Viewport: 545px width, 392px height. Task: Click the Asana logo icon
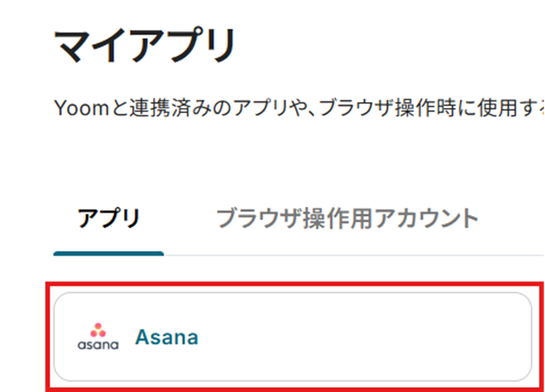coord(97,337)
